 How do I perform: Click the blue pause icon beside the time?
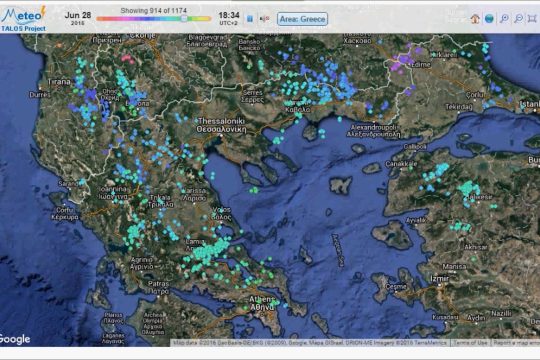click(x=250, y=19)
